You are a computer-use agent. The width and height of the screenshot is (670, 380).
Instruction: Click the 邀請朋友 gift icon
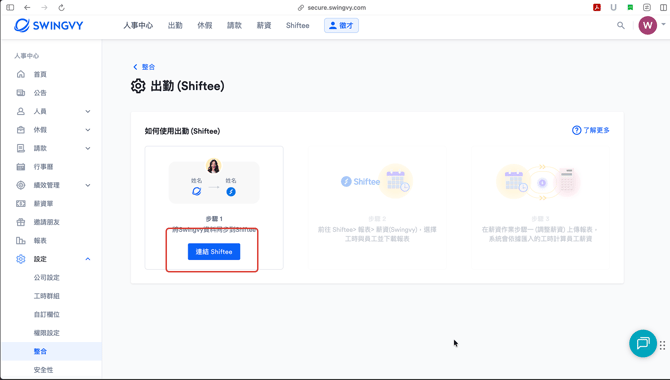pos(21,222)
